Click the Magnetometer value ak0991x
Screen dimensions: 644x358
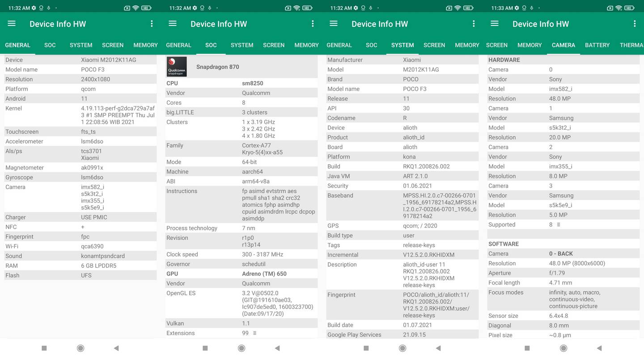click(x=92, y=168)
